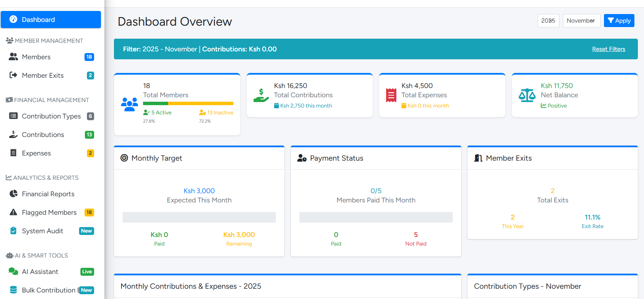The image size is (644, 299).
Task: Open the November month dropdown
Action: click(581, 21)
